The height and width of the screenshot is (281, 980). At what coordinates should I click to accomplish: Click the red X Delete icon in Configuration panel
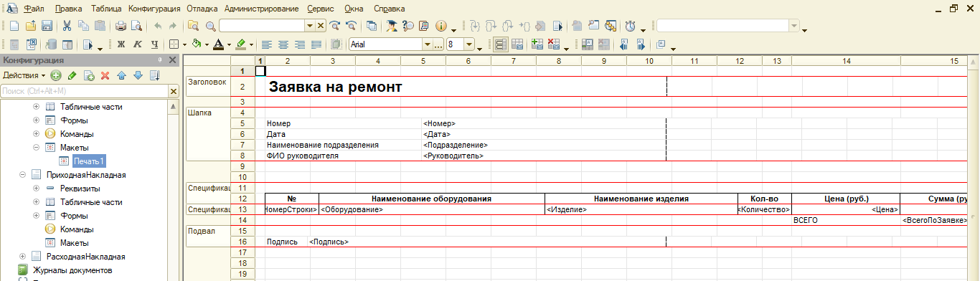[x=105, y=75]
